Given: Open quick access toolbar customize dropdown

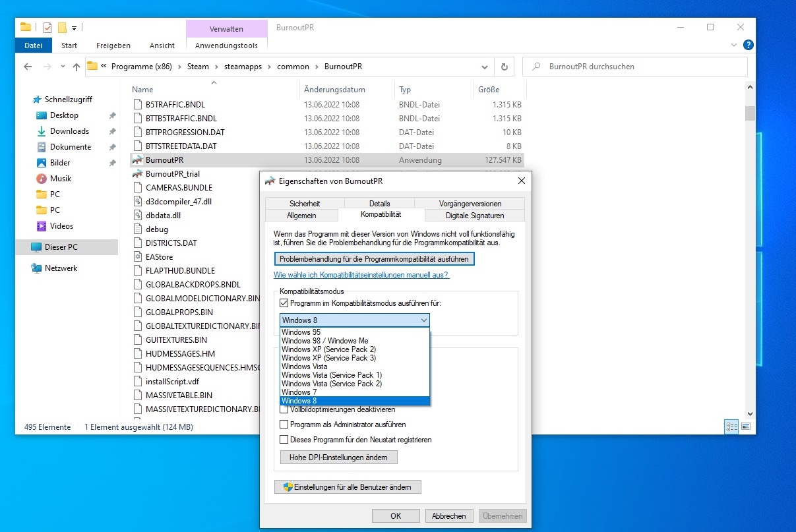Looking at the screenshot, I should tap(74, 28).
